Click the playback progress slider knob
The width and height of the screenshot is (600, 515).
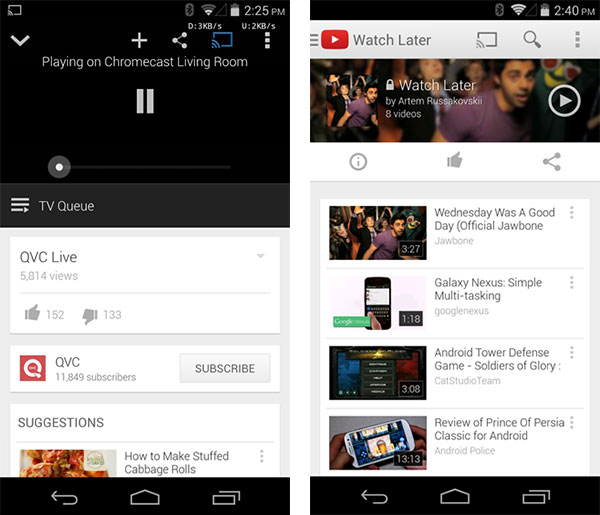click(59, 167)
